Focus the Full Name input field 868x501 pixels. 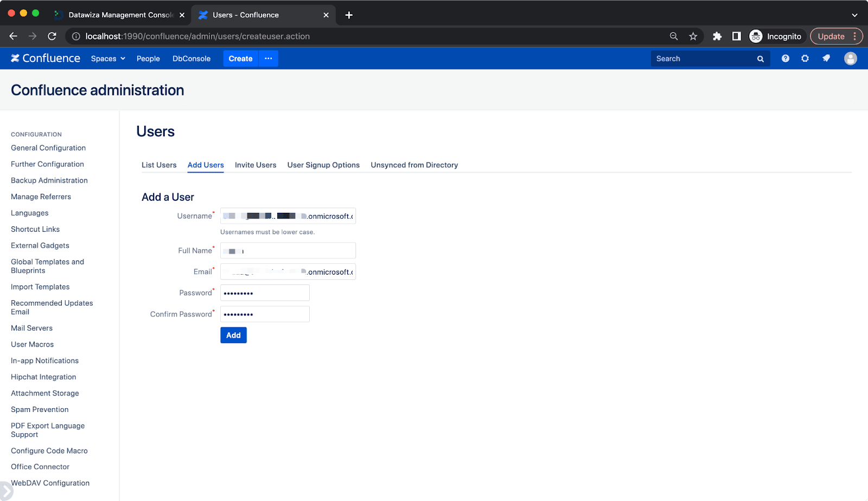click(x=288, y=250)
